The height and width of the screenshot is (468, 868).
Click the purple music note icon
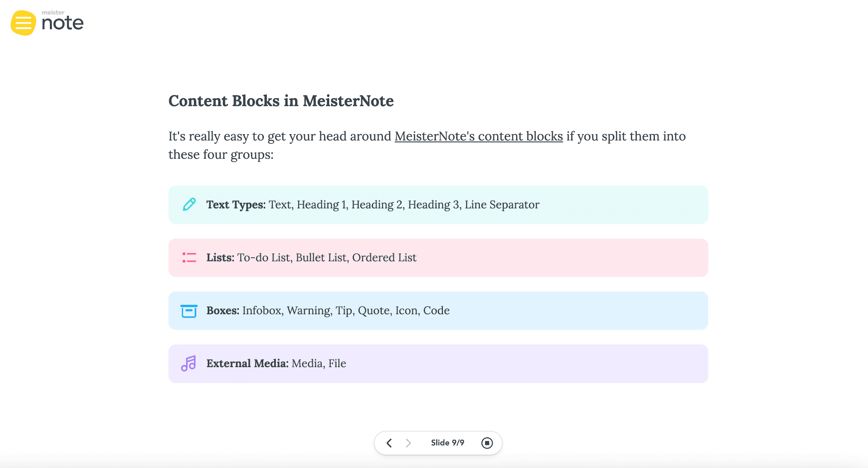point(189,364)
